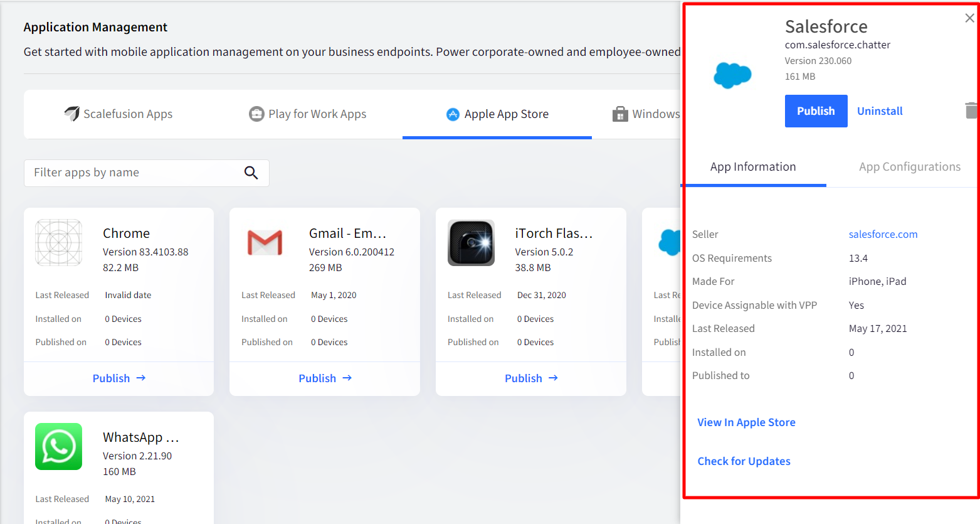Click the iTorch Flashlight app icon

pos(471,243)
